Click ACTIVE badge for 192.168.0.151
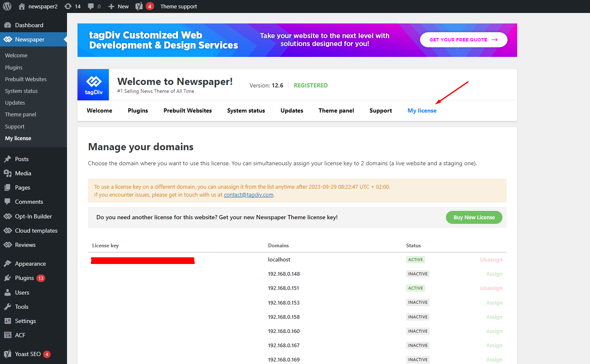The height and width of the screenshot is (364, 590). click(415, 288)
